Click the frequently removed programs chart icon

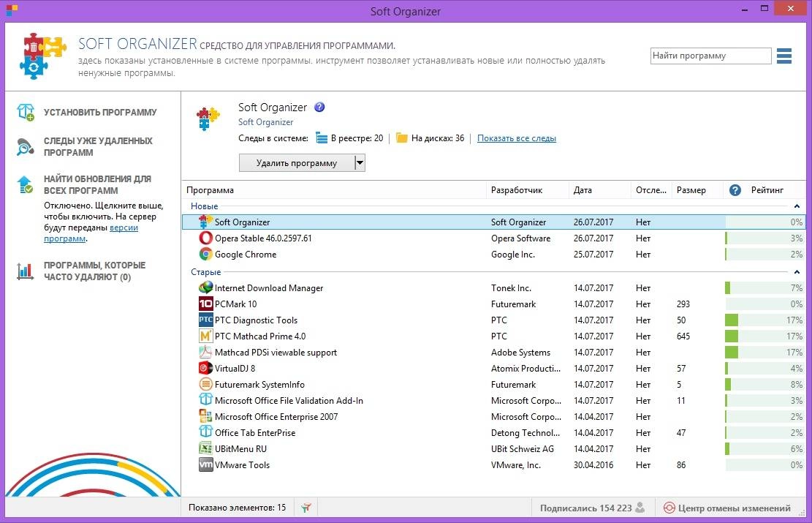coord(26,271)
